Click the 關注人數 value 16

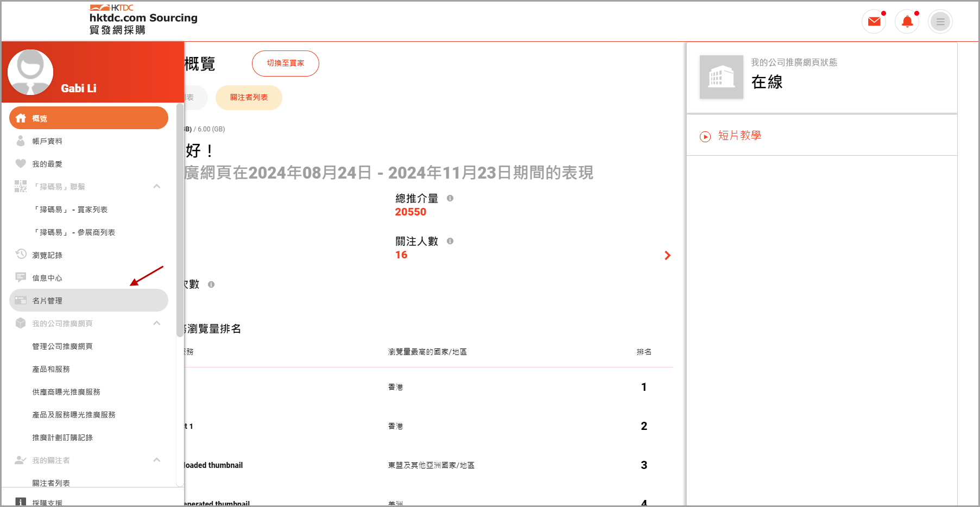point(401,255)
